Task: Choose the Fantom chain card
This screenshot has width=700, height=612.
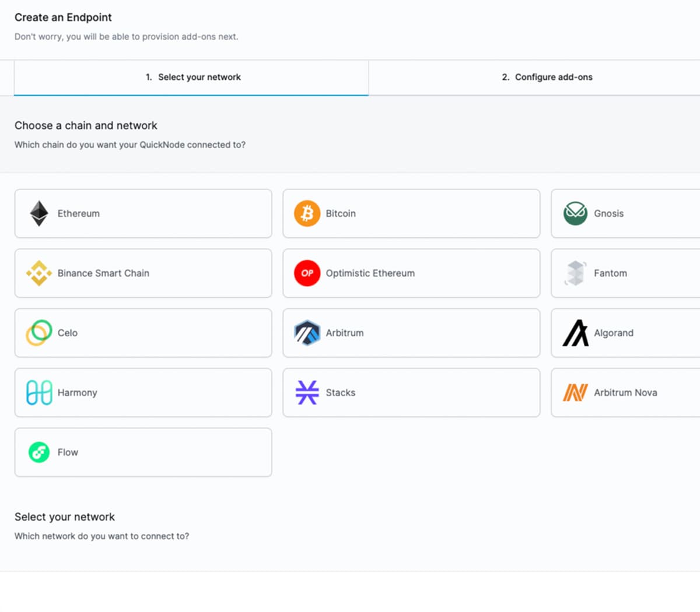Action: click(625, 273)
